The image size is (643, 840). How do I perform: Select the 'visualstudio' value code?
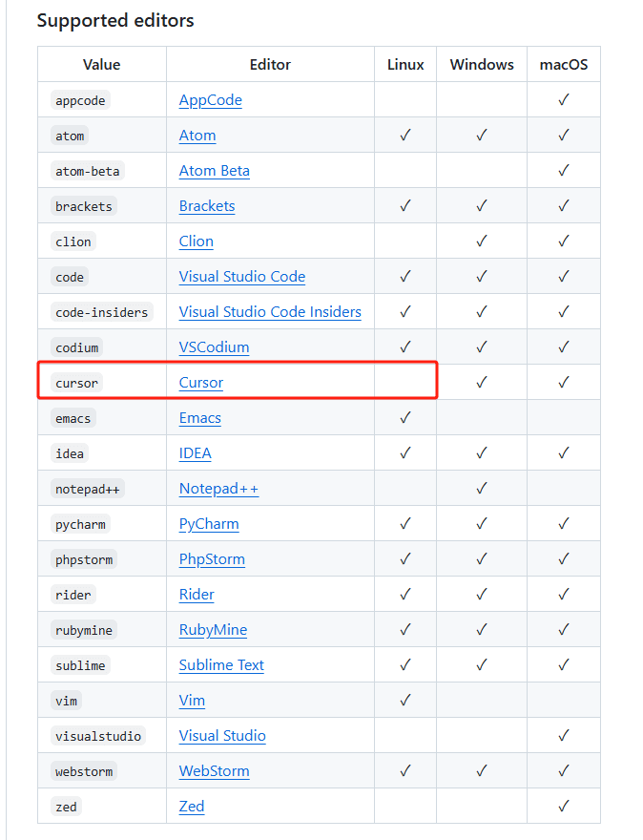coord(98,737)
